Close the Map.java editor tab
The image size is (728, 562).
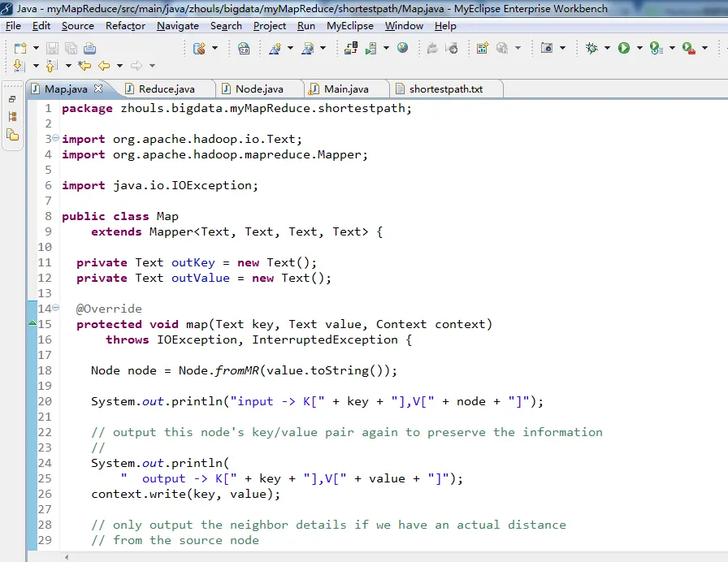[98, 89]
